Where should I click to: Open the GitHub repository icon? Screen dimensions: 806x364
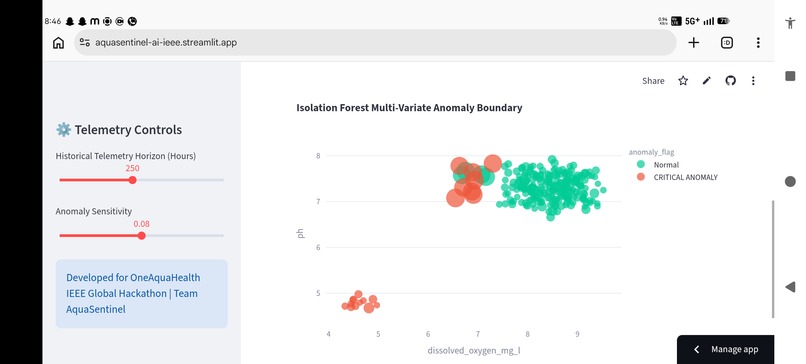click(730, 81)
